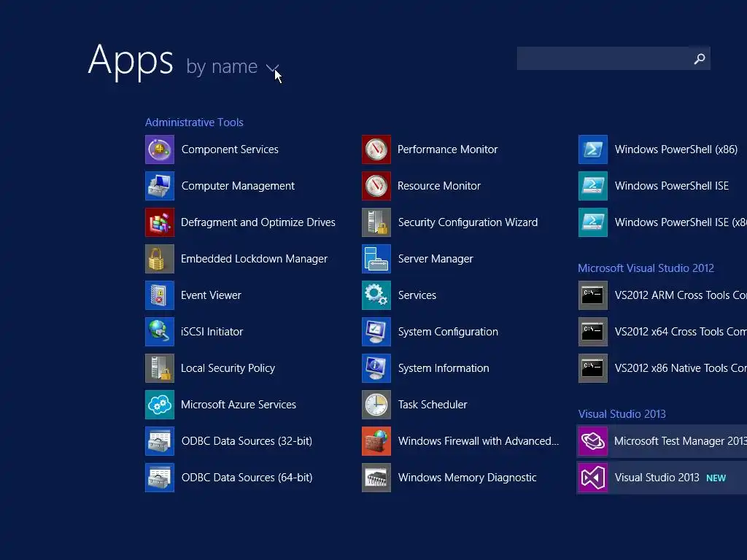Click the System Configuration text label
The image size is (747, 560).
(x=449, y=332)
